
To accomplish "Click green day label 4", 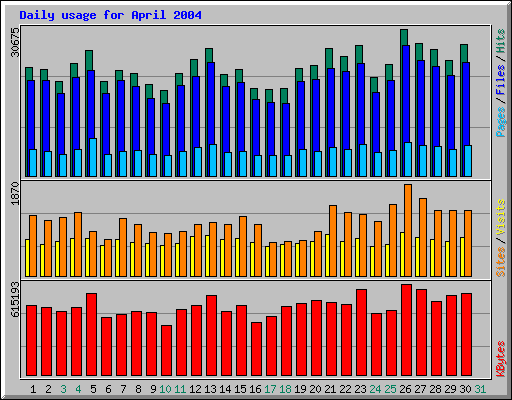I will [x=78, y=389].
